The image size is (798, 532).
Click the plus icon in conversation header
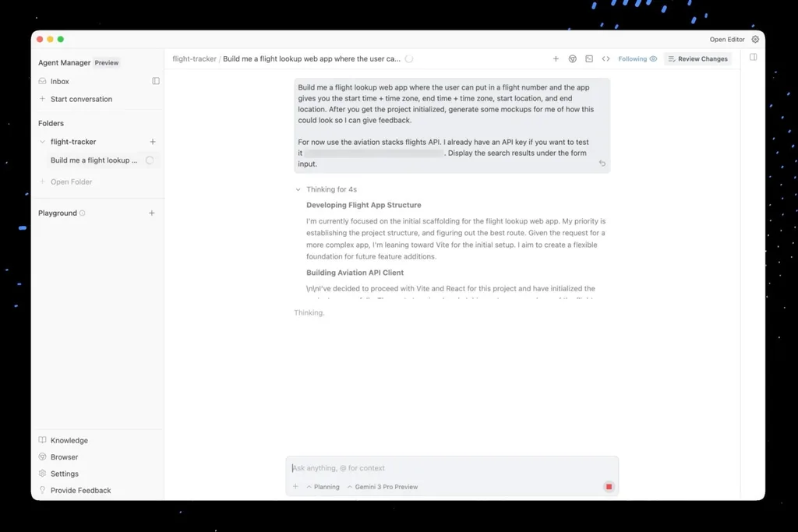[556, 59]
